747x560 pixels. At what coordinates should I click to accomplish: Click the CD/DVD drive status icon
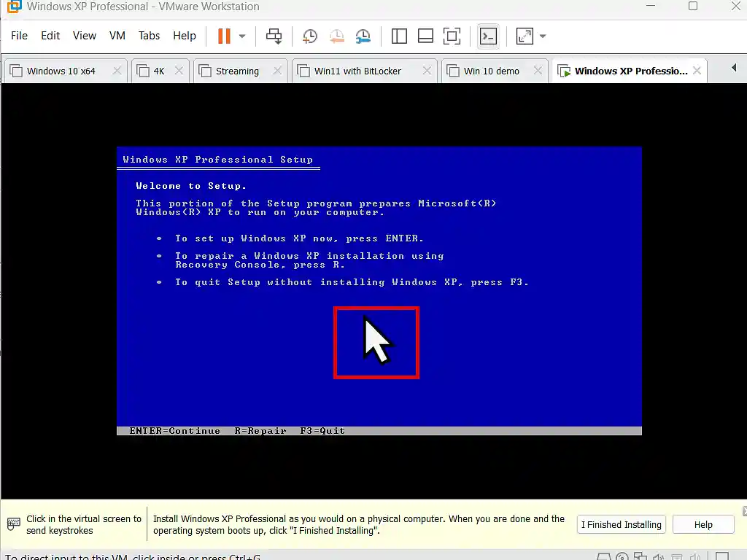point(622,556)
